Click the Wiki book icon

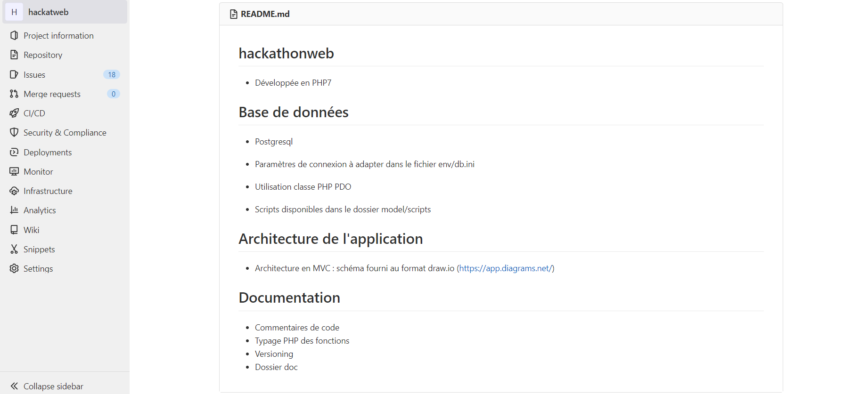click(14, 230)
